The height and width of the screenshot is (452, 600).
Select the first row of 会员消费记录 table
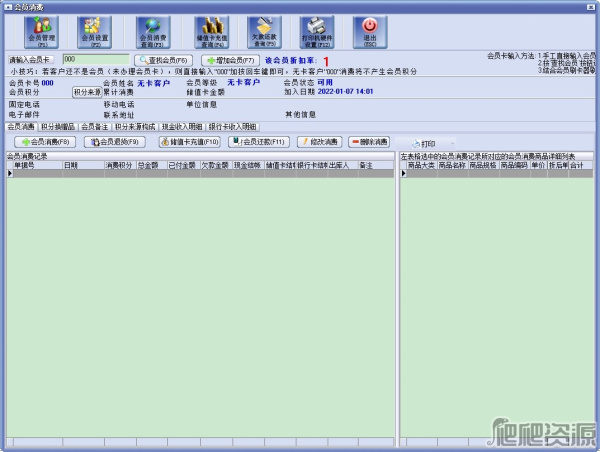point(200,173)
